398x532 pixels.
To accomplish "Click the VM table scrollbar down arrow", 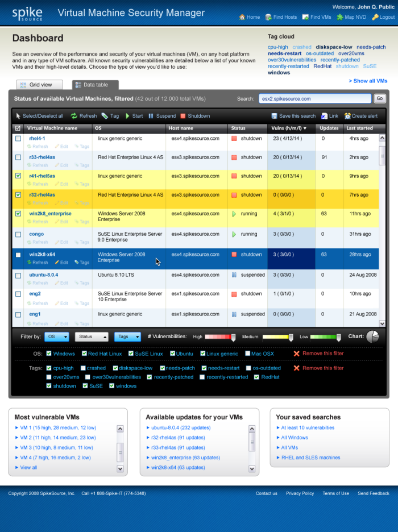I will click(x=382, y=323).
